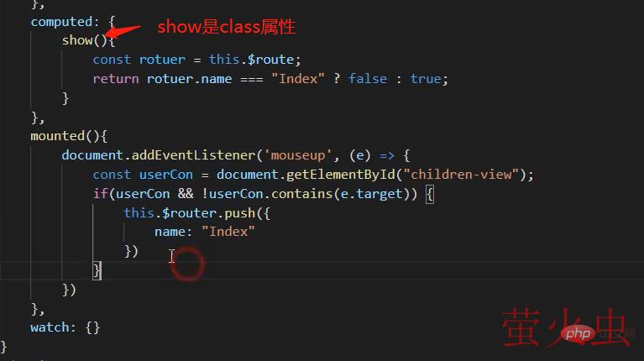The height and width of the screenshot is (361, 644).
Task: Place cursor on 'computed' keyword
Action: tap(61, 21)
